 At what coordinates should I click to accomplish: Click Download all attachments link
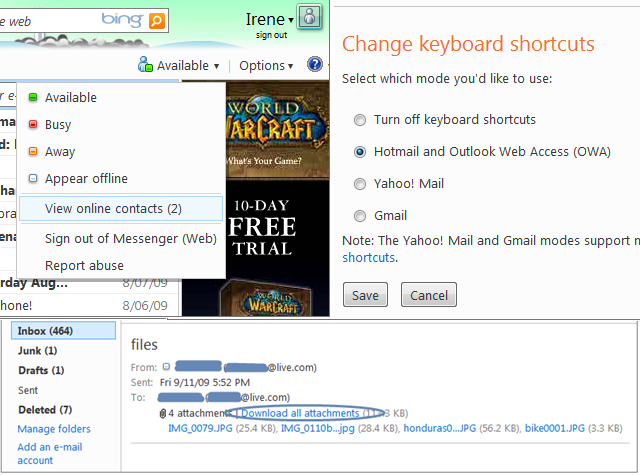(300, 413)
